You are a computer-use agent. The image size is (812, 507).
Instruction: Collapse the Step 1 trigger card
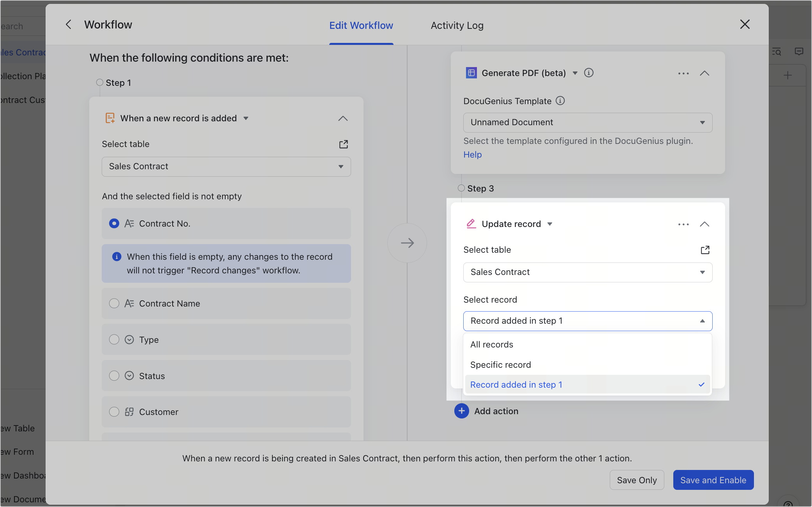[x=343, y=118]
